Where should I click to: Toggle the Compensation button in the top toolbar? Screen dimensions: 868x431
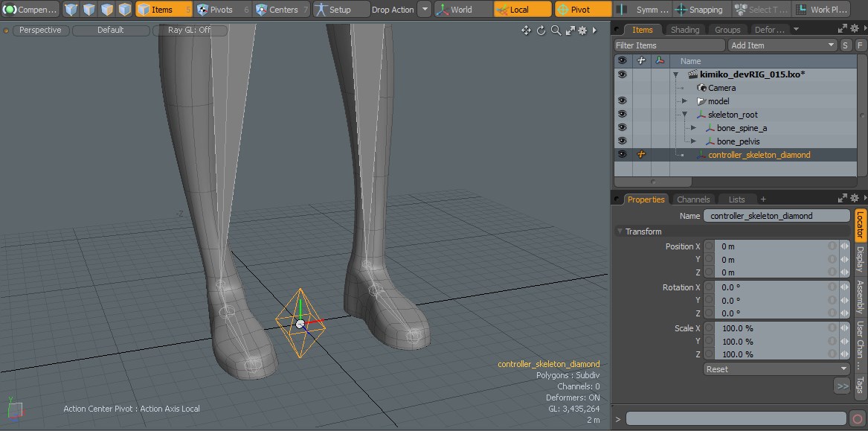pyautogui.click(x=30, y=10)
